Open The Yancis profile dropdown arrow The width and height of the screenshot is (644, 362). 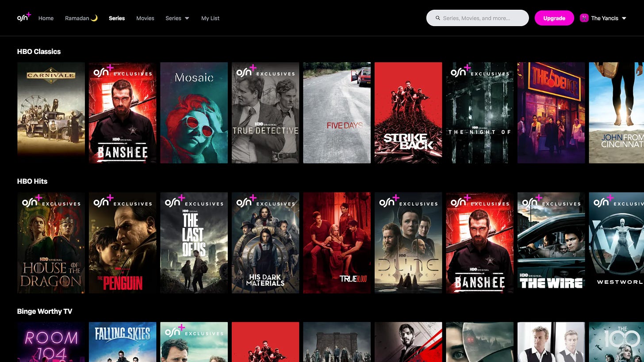pos(624,19)
